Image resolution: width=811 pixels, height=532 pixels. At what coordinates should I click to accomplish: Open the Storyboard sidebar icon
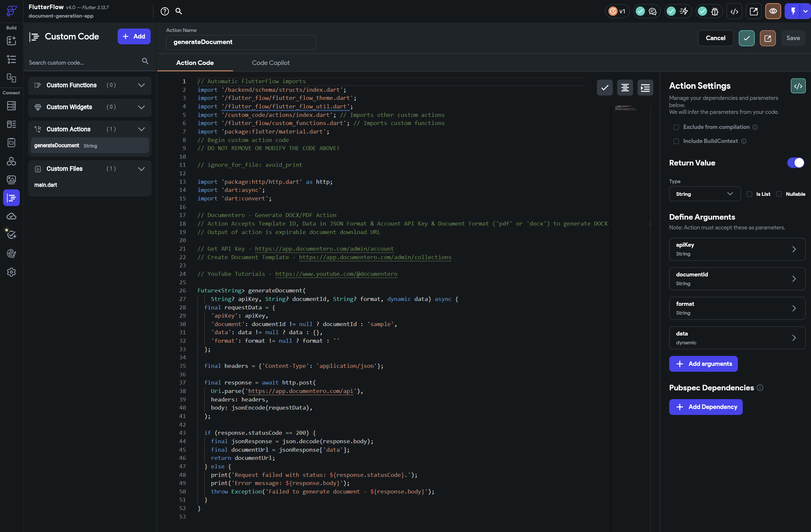(11, 78)
